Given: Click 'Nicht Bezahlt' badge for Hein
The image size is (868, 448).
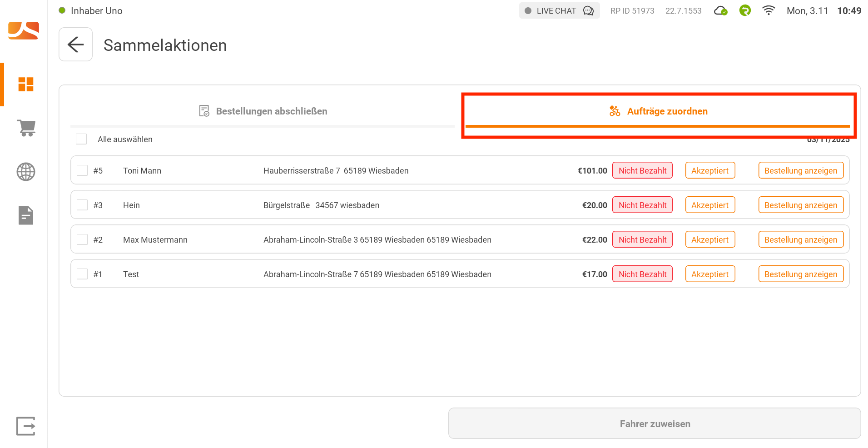Looking at the screenshot, I should [642, 205].
